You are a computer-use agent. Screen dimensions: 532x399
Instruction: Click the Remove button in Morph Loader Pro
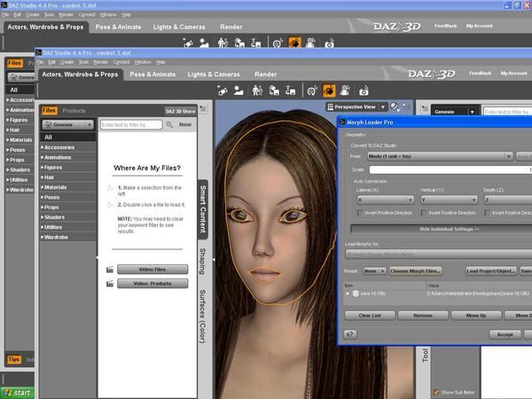[x=423, y=316]
